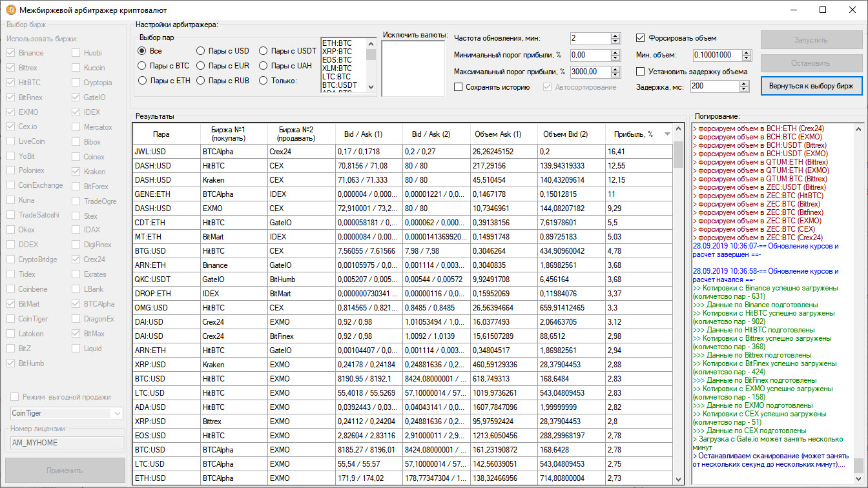This screenshot has height=488, width=868.
Task: Click log line 'форсируем объем в ZEC:BTC (Crex24)'
Action: click(x=758, y=238)
